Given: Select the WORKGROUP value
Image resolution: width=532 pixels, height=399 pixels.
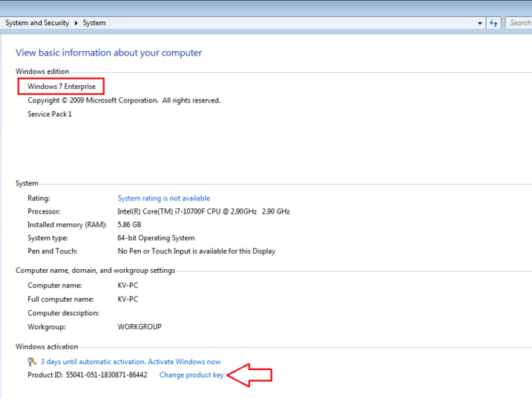Looking at the screenshot, I should 139,327.
